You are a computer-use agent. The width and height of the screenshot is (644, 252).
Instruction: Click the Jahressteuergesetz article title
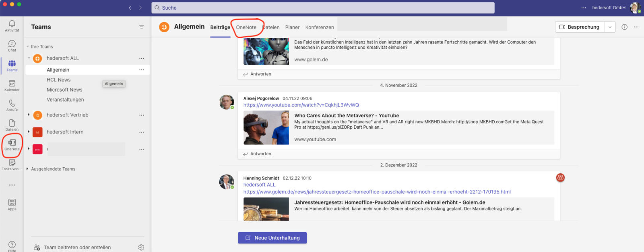click(390, 202)
